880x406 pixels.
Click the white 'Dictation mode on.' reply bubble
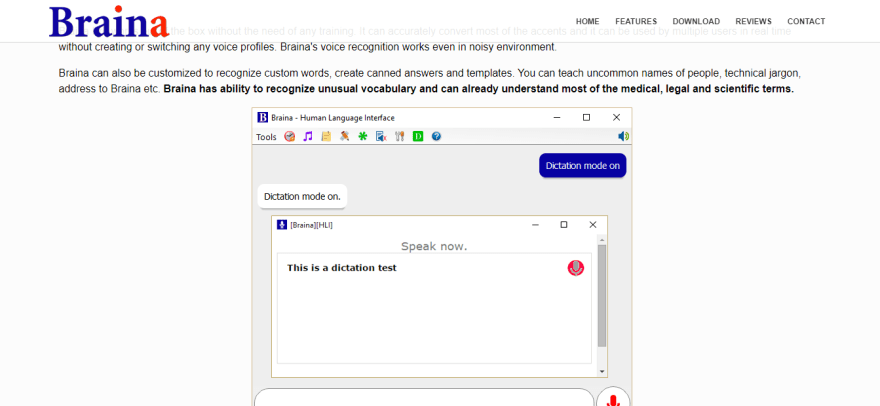302,197
